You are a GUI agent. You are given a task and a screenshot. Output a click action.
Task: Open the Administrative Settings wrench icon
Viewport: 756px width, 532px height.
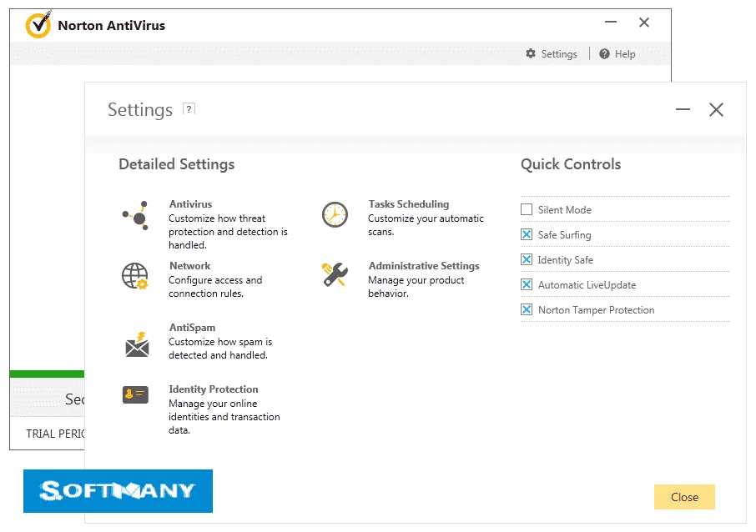(x=335, y=274)
